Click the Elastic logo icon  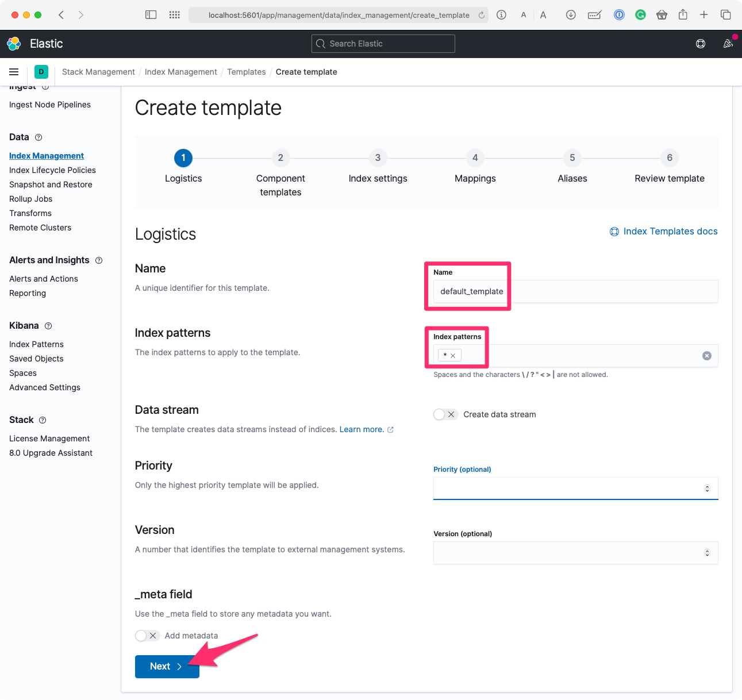14,44
